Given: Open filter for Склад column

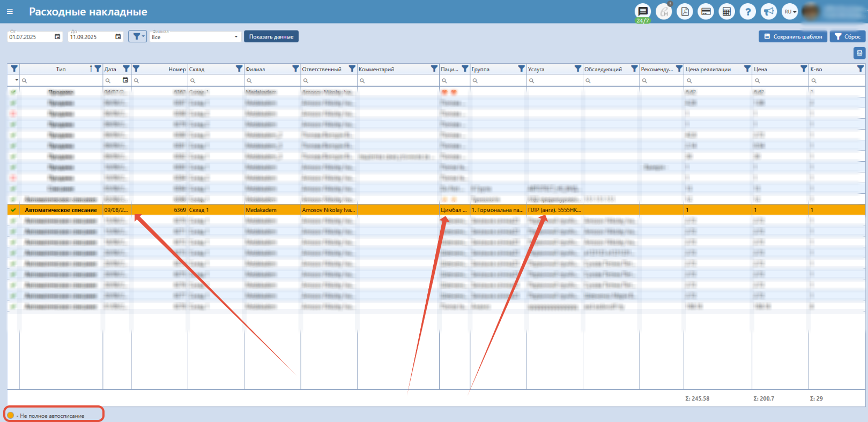Looking at the screenshot, I should point(239,69).
